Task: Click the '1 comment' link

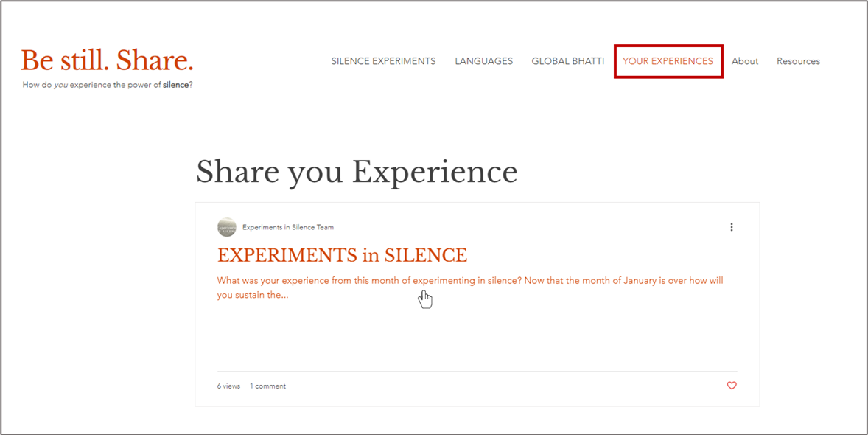Action: click(x=267, y=386)
